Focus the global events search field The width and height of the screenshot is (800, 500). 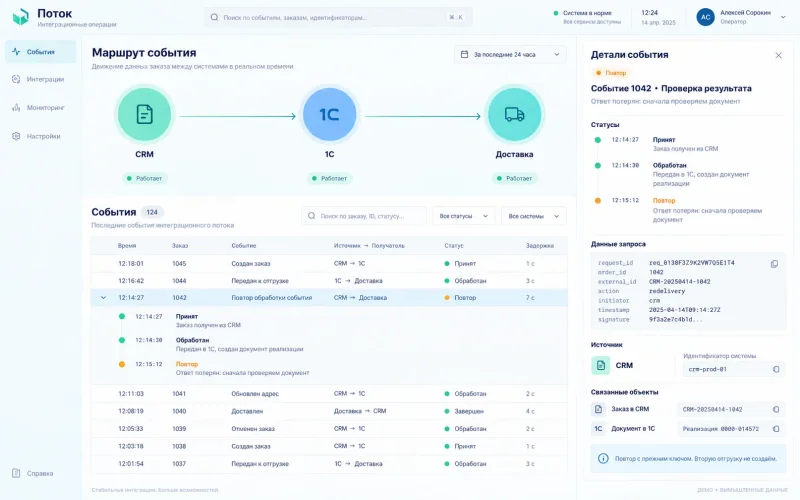tap(338, 17)
